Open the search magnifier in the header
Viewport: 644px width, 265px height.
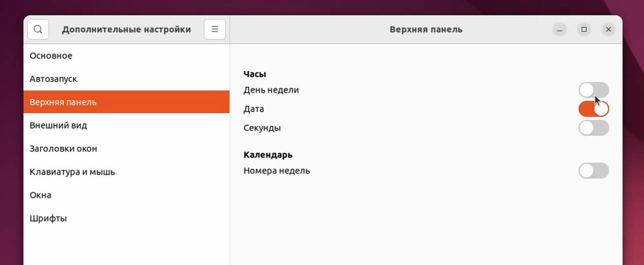(38, 30)
